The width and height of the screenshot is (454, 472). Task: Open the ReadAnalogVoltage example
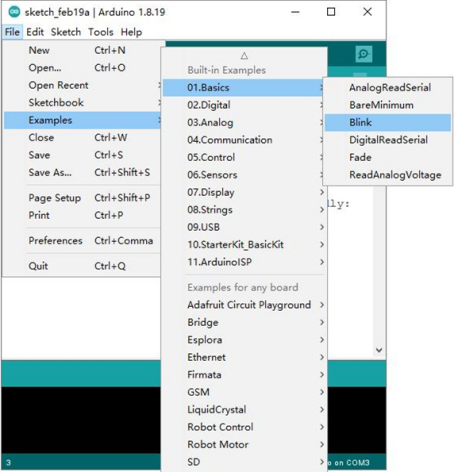388,175
